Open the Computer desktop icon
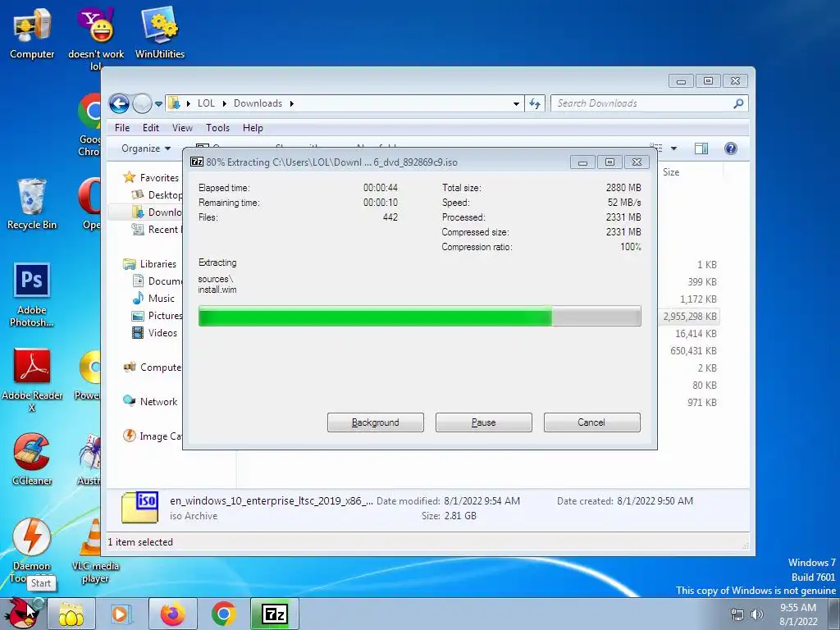This screenshot has width=840, height=630. pyautogui.click(x=32, y=34)
